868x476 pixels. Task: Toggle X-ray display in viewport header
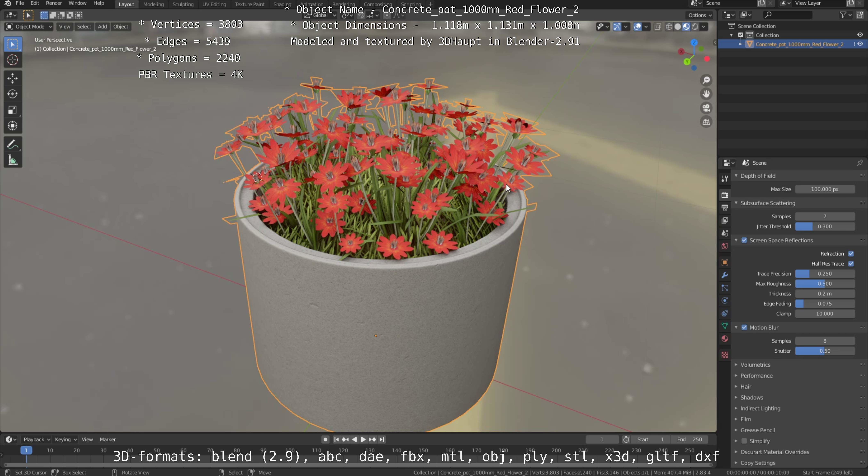[657, 27]
